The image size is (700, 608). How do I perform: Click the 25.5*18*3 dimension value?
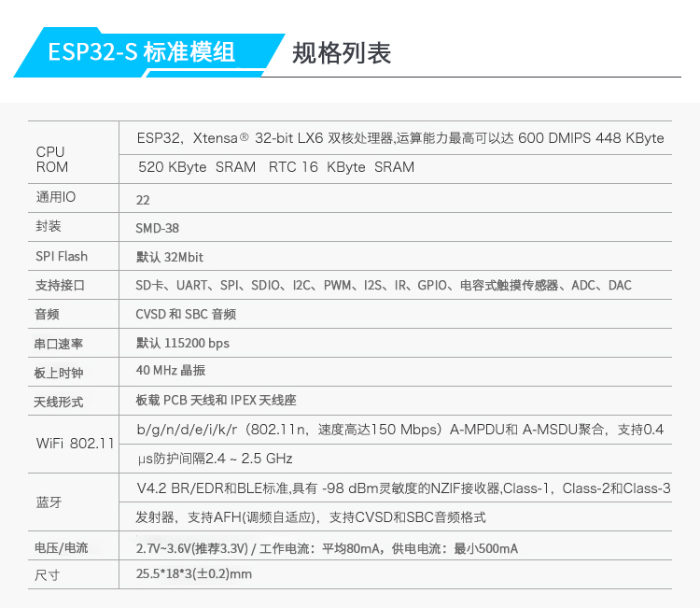coord(193,574)
